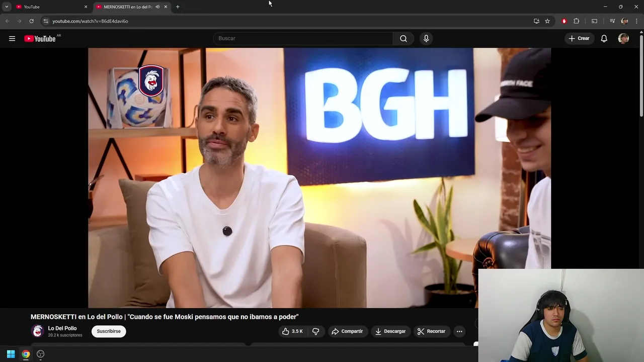
Task: Go to YouTube home via logo
Action: click(x=40, y=39)
